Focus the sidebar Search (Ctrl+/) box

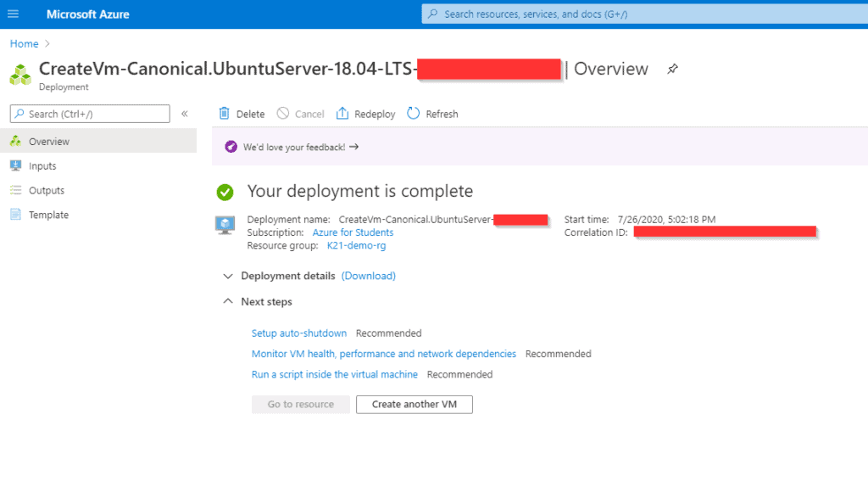point(90,114)
